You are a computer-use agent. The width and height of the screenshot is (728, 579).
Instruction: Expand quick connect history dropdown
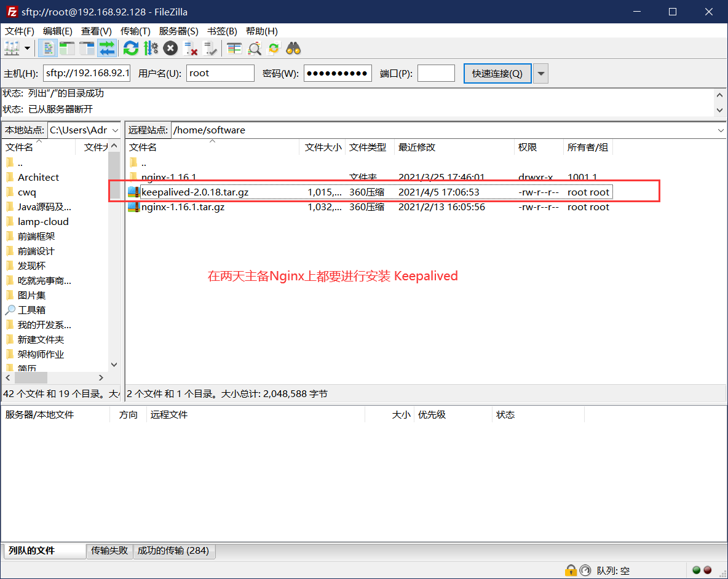tap(540, 73)
